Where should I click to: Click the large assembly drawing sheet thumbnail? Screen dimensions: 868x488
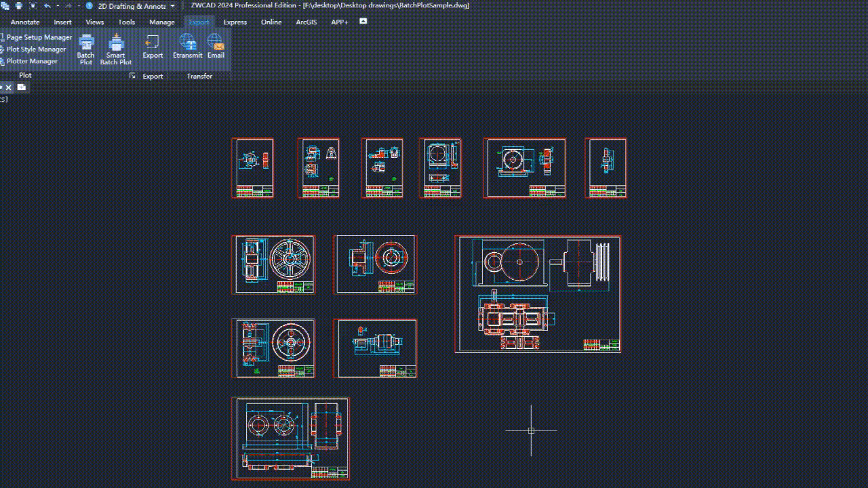pyautogui.click(x=537, y=294)
